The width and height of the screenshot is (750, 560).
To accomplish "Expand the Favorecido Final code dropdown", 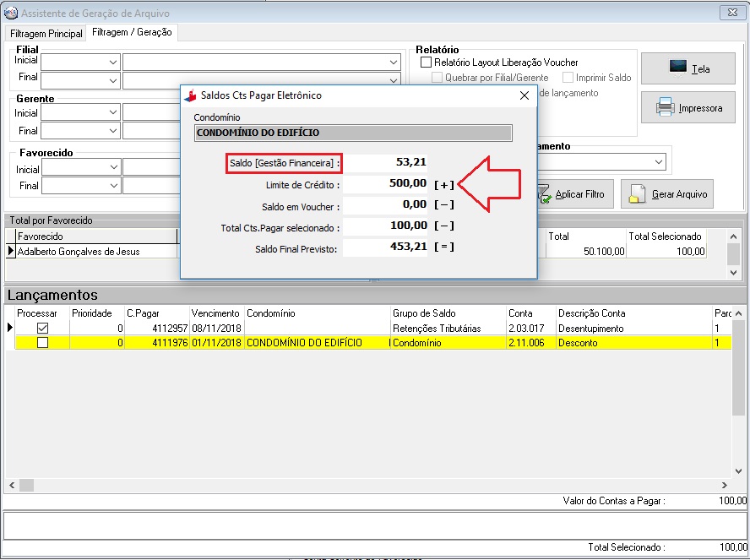I will (113, 186).
